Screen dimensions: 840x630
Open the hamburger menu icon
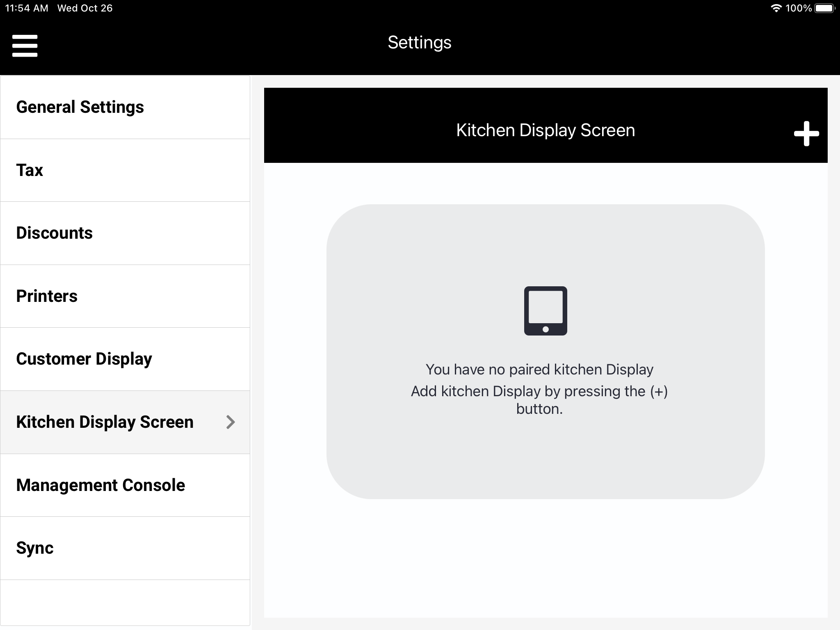[25, 46]
